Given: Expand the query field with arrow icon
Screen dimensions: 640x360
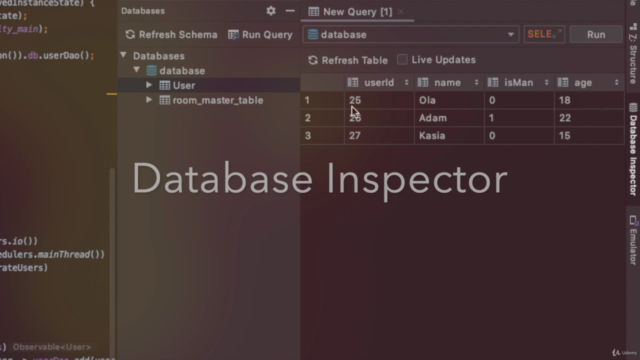Looking at the screenshot, I should click(558, 33).
